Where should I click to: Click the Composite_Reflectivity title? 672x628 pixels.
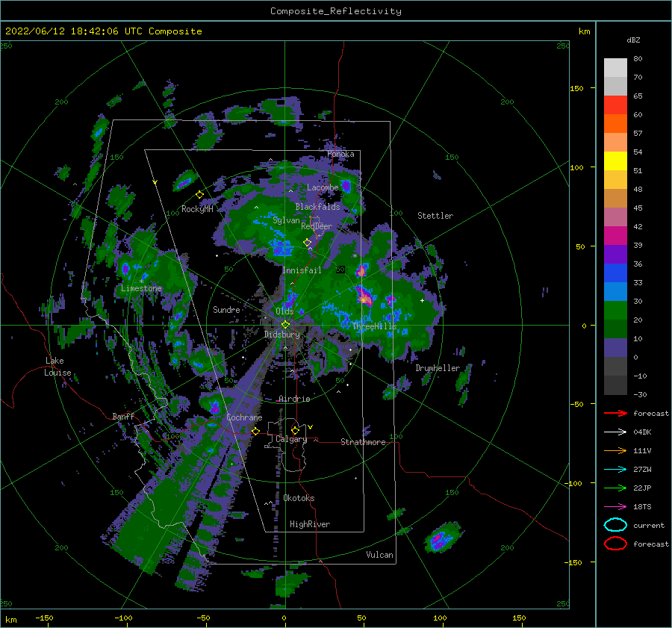point(336,11)
